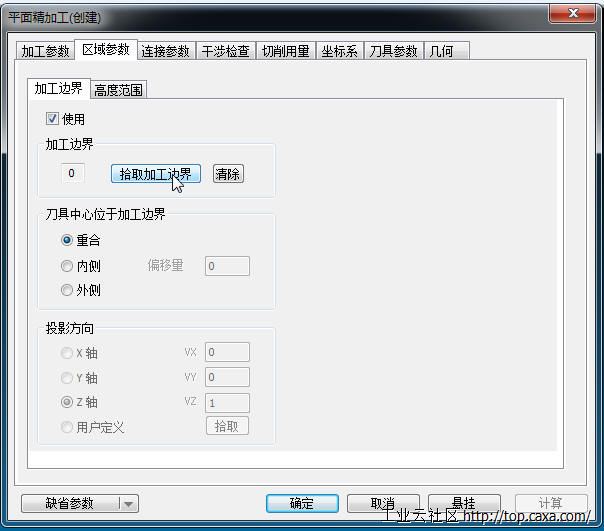Close the 平面精加工 dialog
604x531 pixels.
coord(572,13)
